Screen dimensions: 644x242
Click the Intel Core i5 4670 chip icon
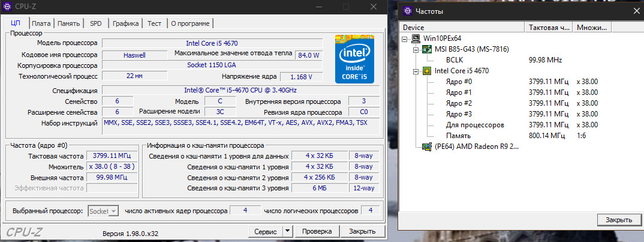pyautogui.click(x=427, y=71)
